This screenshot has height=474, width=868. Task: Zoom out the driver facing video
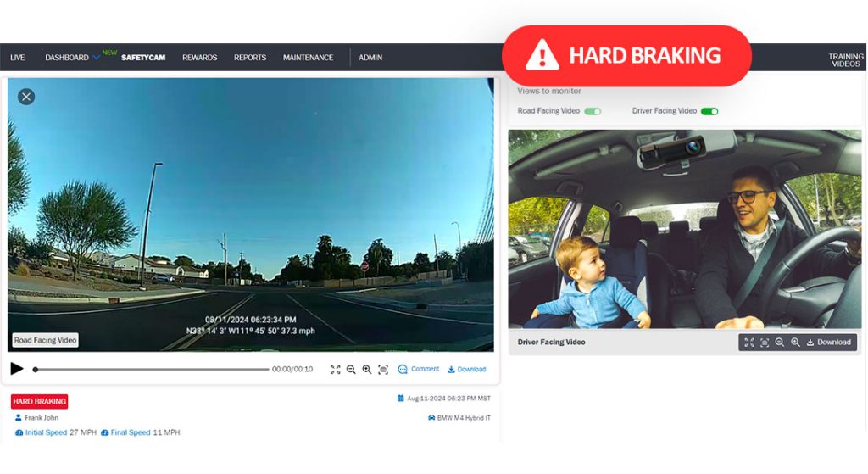pyautogui.click(x=780, y=343)
